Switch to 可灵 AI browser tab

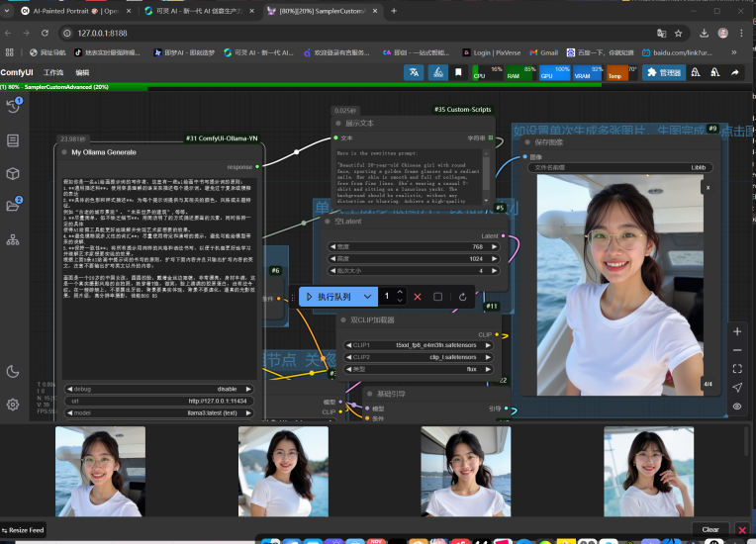200,11
